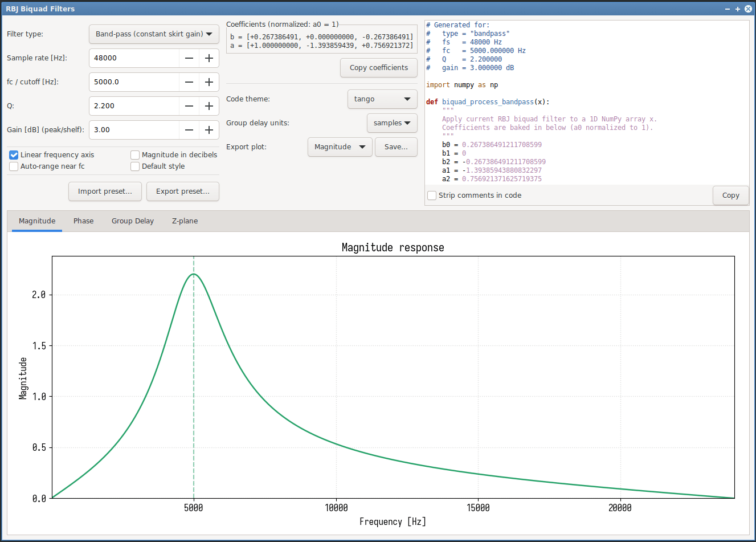
Task: Click the Q input field
Action: click(x=134, y=106)
